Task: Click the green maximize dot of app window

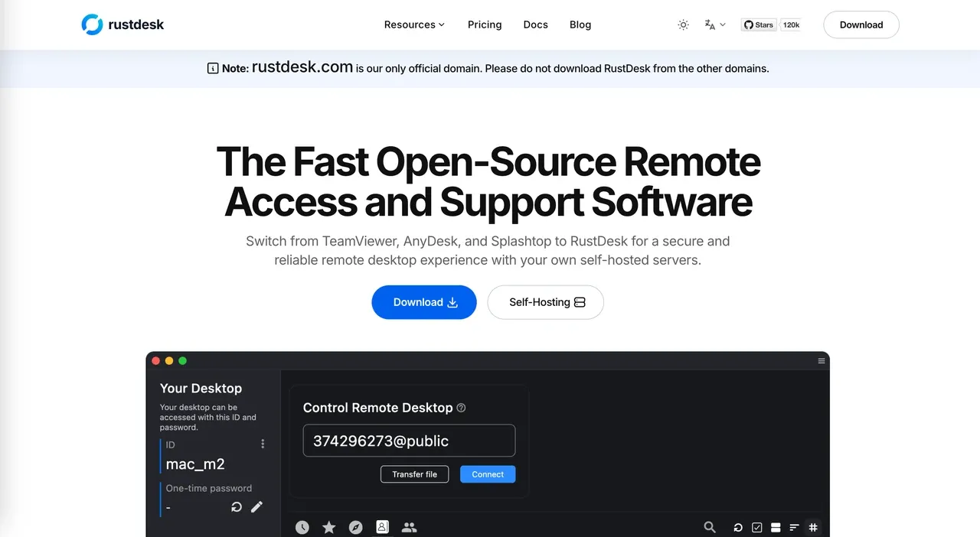Action: click(x=182, y=361)
